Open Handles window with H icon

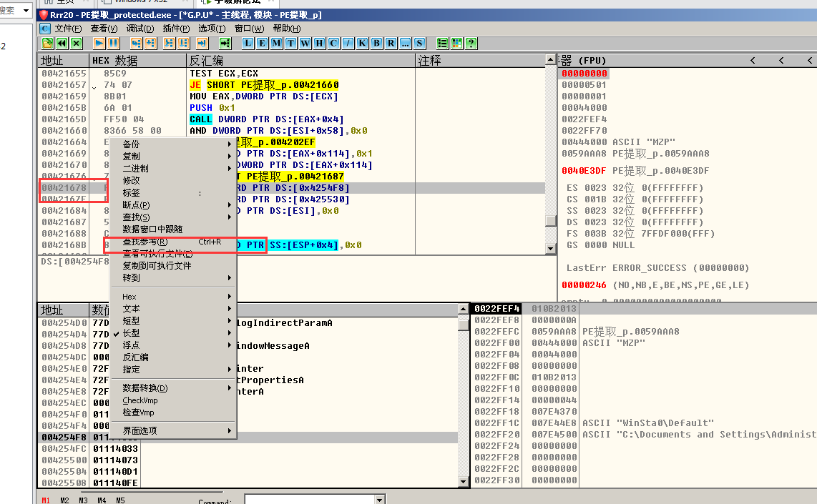(319, 43)
